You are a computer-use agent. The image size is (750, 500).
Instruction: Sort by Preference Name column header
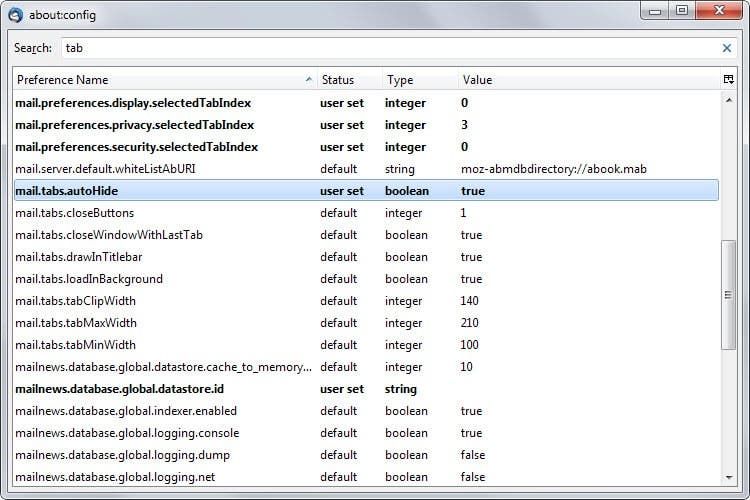click(165, 80)
